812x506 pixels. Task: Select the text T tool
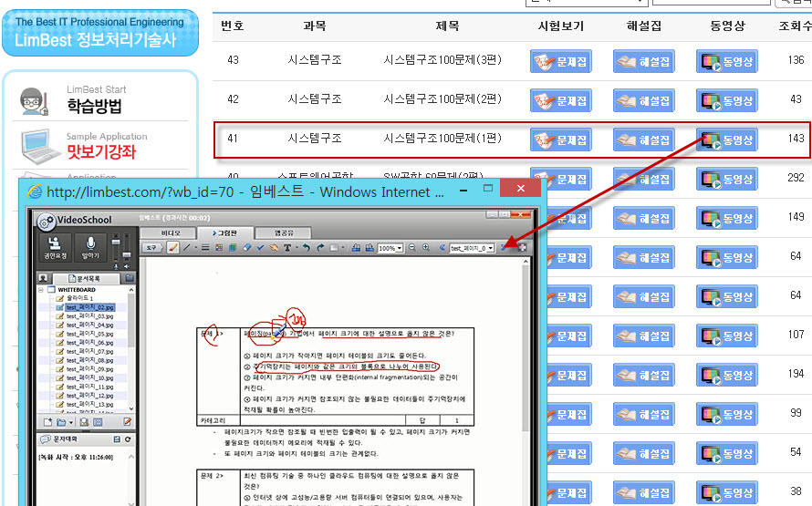287,248
